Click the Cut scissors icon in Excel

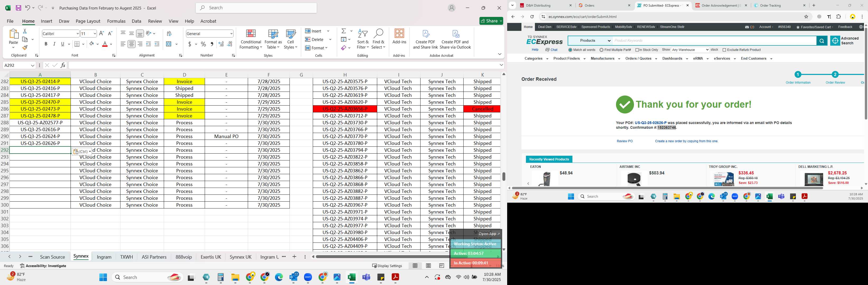[25, 31]
